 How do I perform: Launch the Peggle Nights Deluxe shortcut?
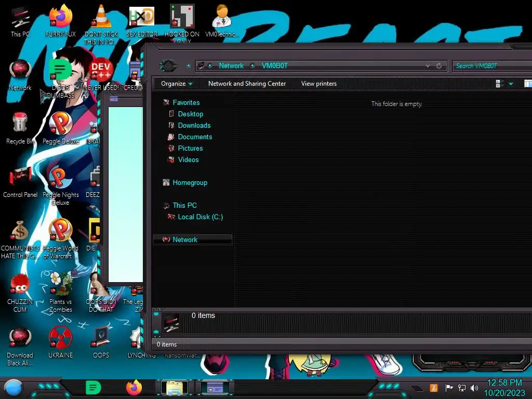[60, 186]
